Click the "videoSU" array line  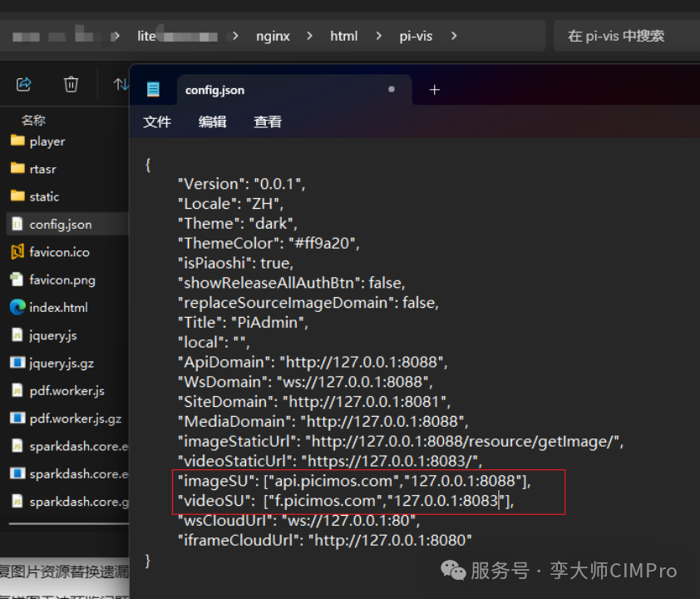346,501
